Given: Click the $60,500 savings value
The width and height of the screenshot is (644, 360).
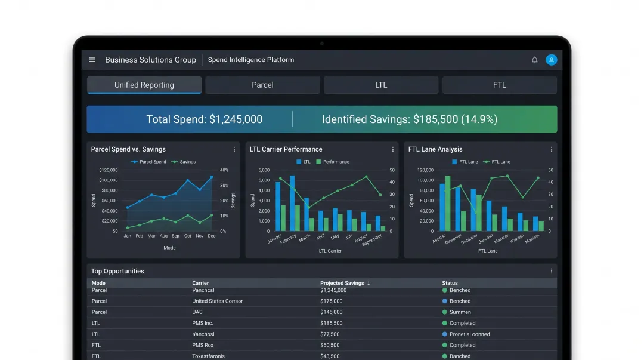Looking at the screenshot, I should (330, 345).
